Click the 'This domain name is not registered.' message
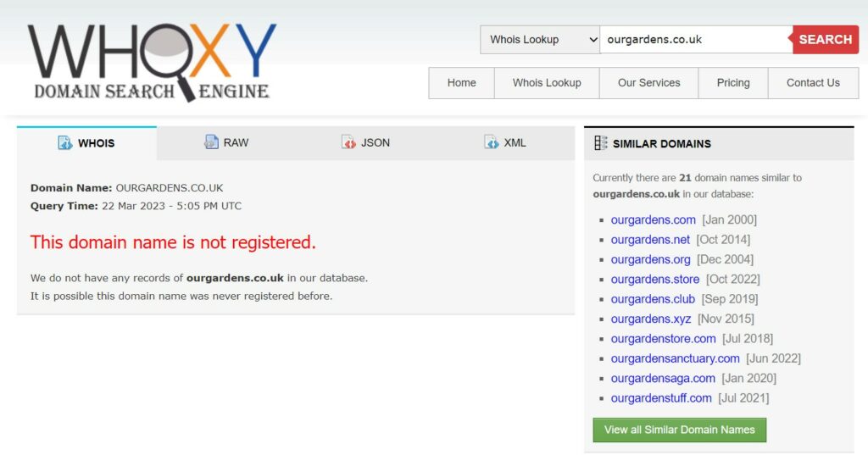This screenshot has height=455, width=868. point(173,241)
